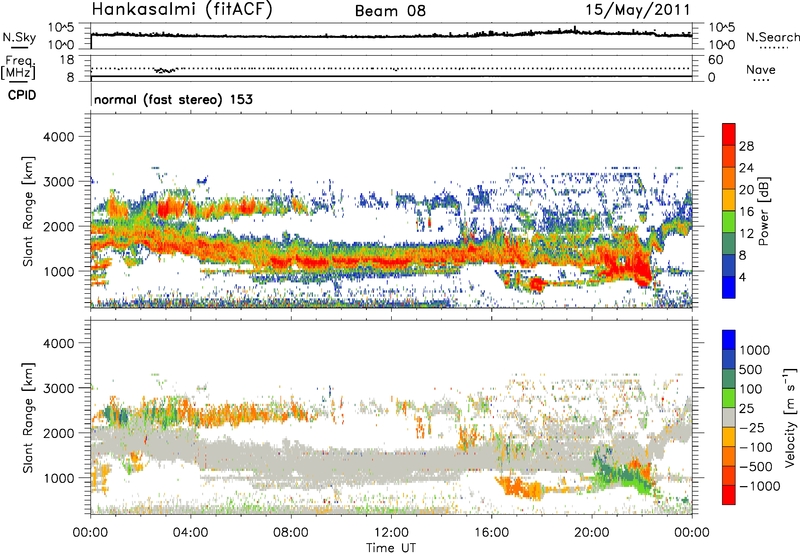The height and width of the screenshot is (554, 800).
Task: Click the N.Search legend label
Action: (772, 37)
